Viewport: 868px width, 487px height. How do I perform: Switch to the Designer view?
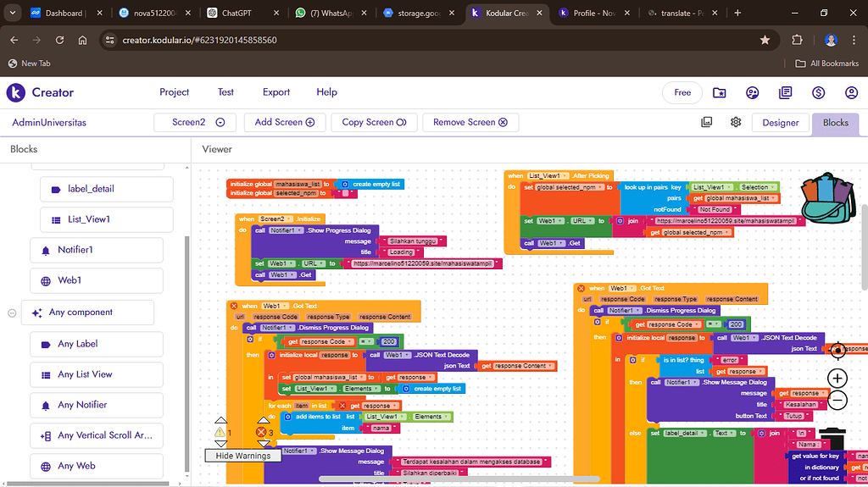(780, 123)
